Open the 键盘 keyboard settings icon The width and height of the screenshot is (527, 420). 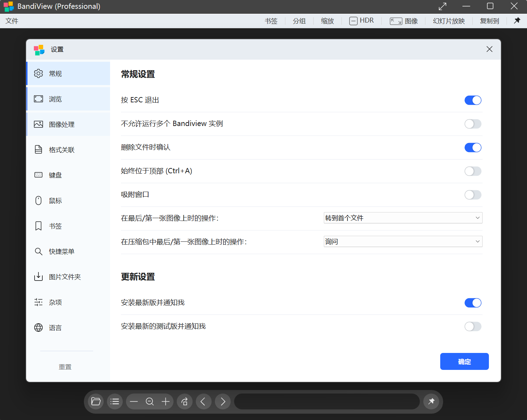38,175
